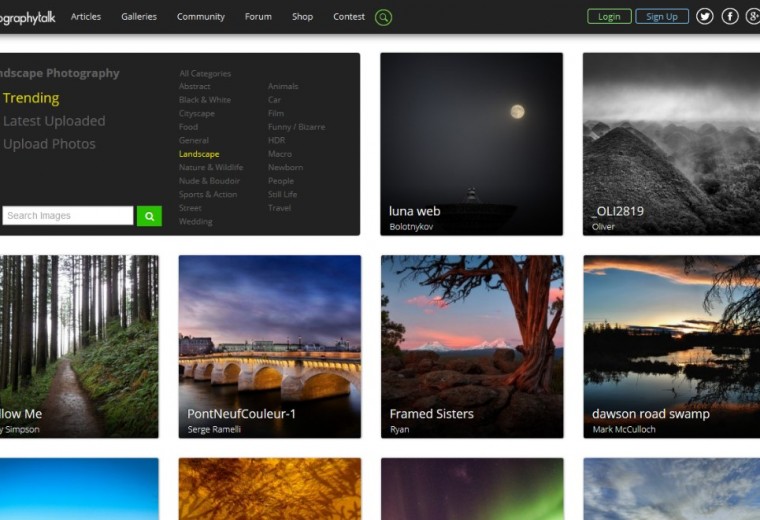Click author name Mark McCulloch
The image size is (760, 520).
click(x=624, y=429)
